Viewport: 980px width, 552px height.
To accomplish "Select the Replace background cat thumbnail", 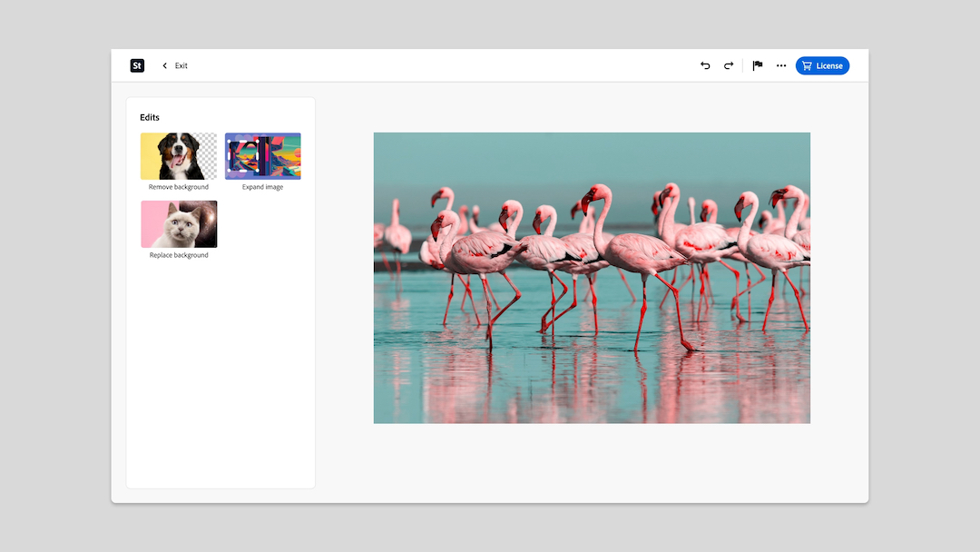I will tap(179, 224).
